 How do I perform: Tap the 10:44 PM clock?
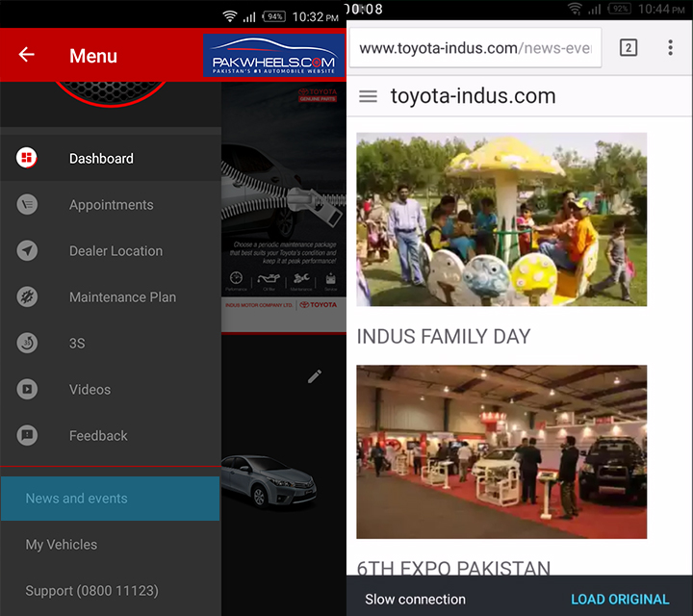[x=661, y=9]
